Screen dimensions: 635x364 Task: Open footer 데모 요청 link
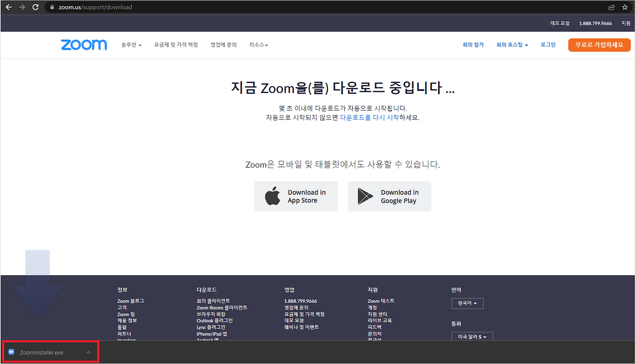click(294, 320)
